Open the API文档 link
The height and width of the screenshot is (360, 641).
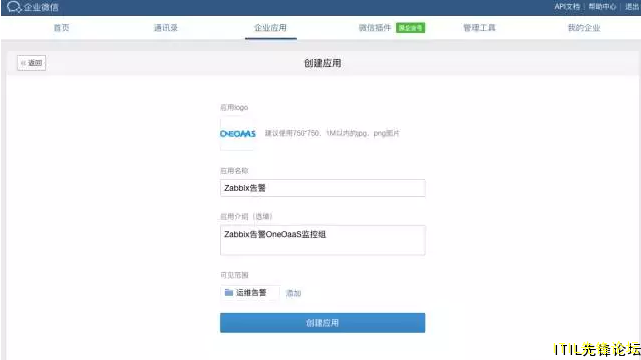pyautogui.click(x=567, y=7)
